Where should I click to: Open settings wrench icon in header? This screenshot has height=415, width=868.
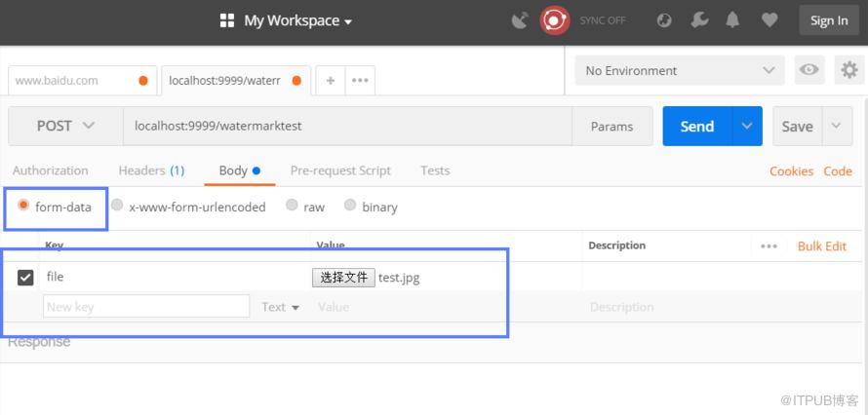[x=699, y=20]
